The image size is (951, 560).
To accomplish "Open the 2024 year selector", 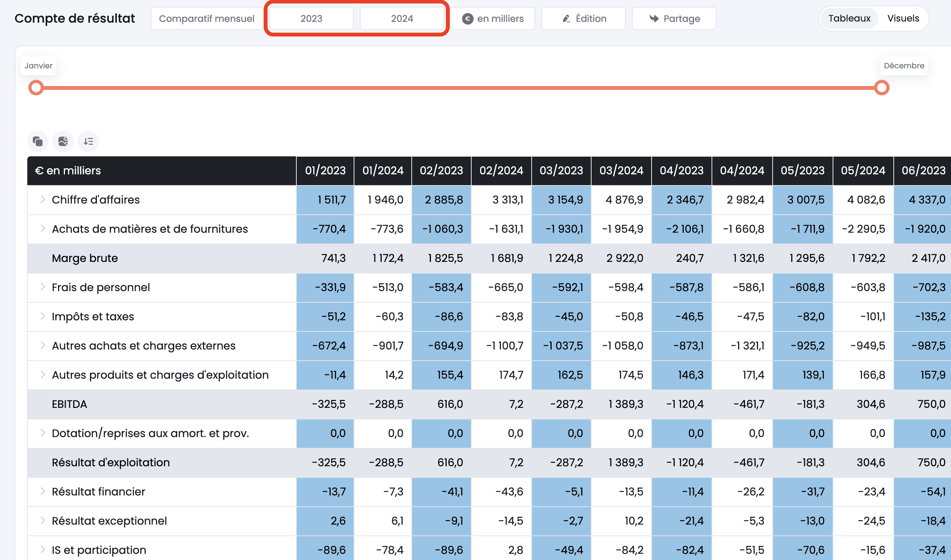I will [402, 18].
